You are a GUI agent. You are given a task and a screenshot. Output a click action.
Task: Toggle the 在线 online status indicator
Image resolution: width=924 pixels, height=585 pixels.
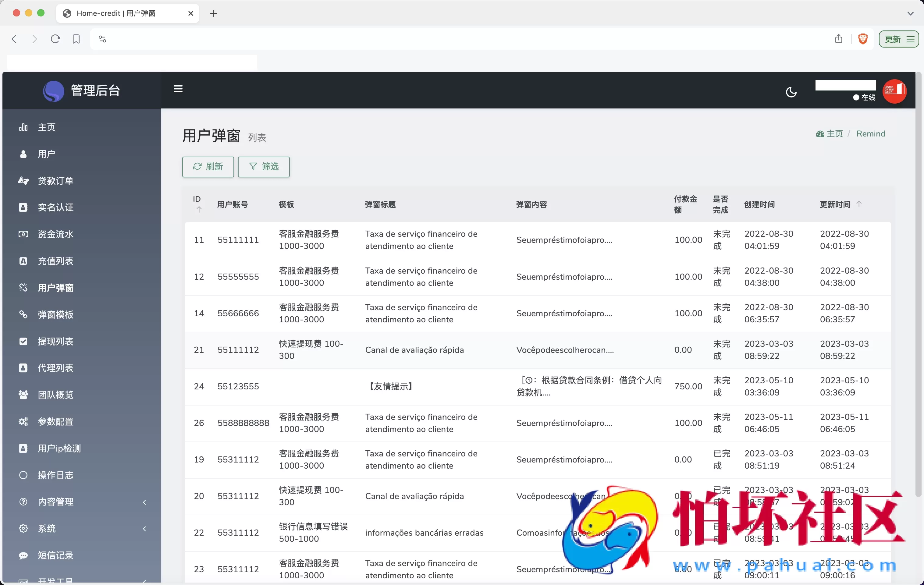point(864,98)
